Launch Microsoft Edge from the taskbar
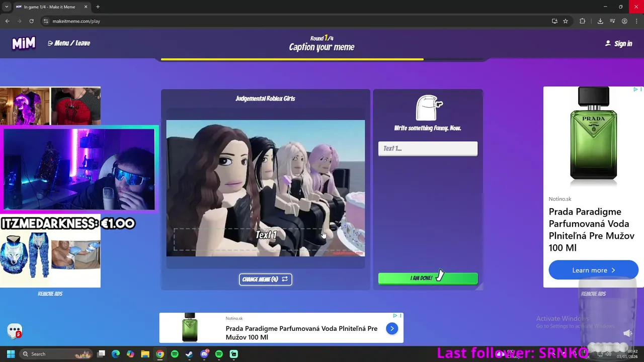 [x=116, y=354]
